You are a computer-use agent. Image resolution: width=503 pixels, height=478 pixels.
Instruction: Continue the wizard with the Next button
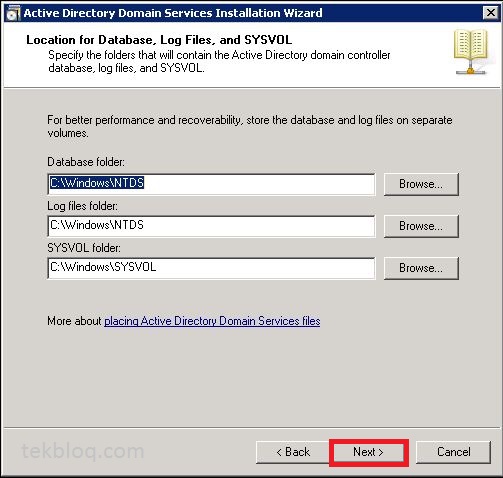tap(368, 452)
